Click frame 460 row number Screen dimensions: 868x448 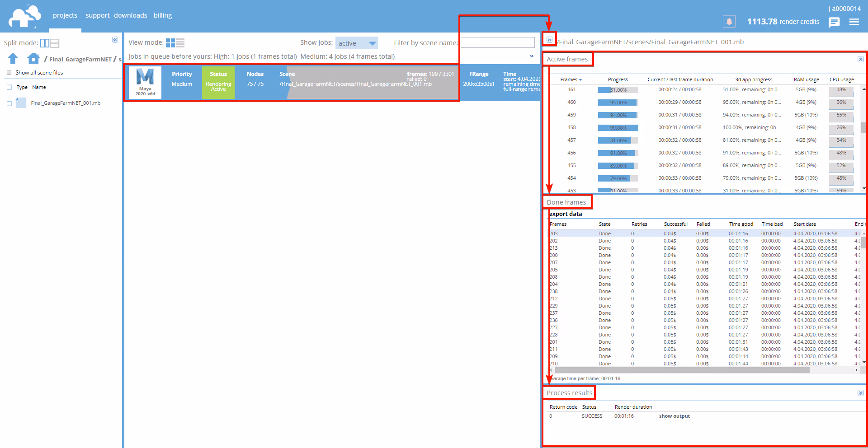tap(571, 102)
